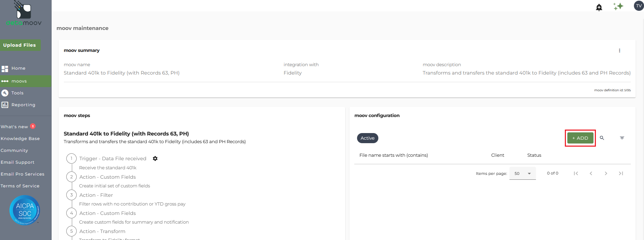Click the moov name value in summary

(x=122, y=73)
